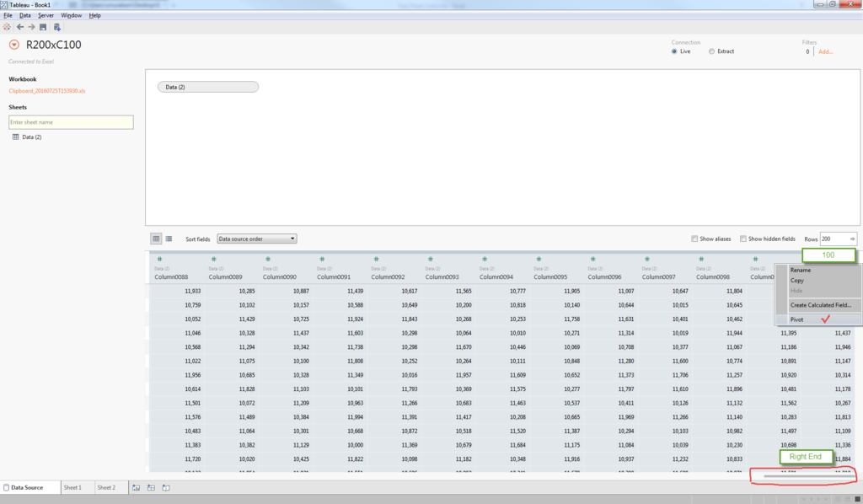Click the 10,000 cell under Column0091

(355, 444)
